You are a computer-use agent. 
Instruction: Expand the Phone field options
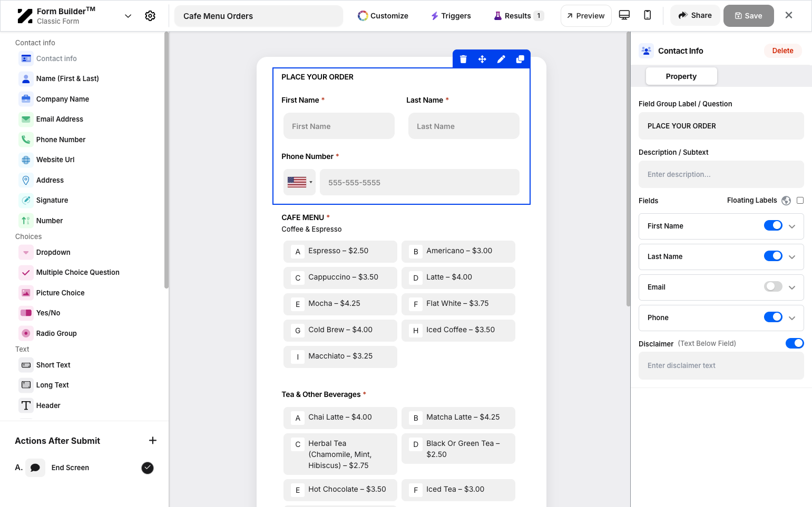pos(792,318)
